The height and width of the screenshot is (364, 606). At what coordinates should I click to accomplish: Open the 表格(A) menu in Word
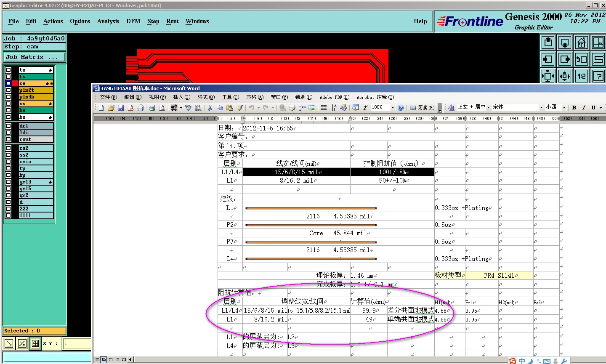255,97
